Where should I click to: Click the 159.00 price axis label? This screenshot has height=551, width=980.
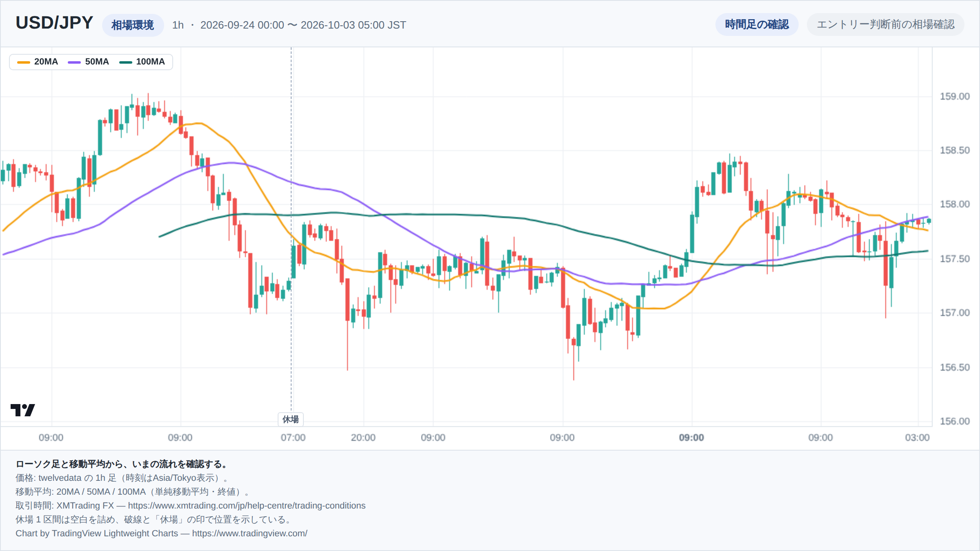955,96
